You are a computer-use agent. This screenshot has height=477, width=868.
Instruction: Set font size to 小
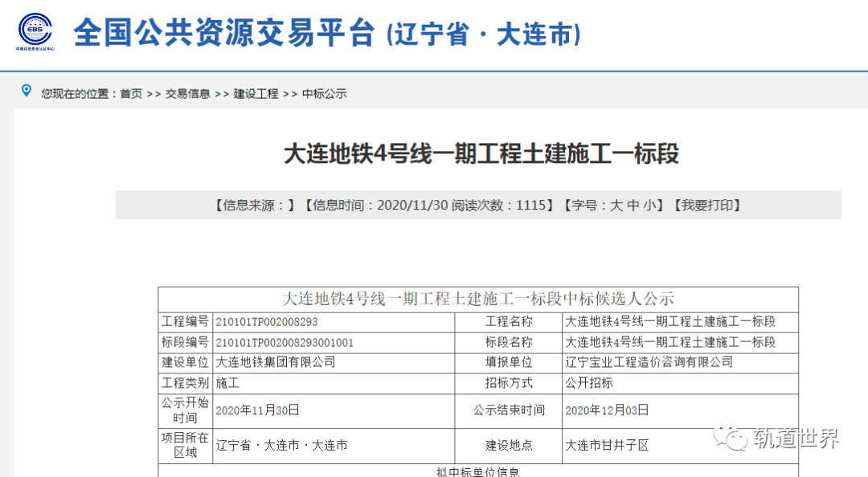tap(650, 206)
